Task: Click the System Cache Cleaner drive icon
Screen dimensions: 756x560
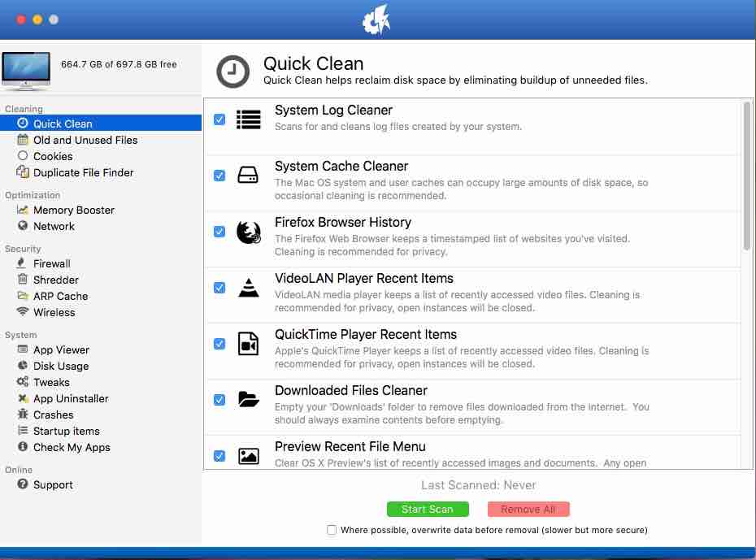Action: (248, 175)
